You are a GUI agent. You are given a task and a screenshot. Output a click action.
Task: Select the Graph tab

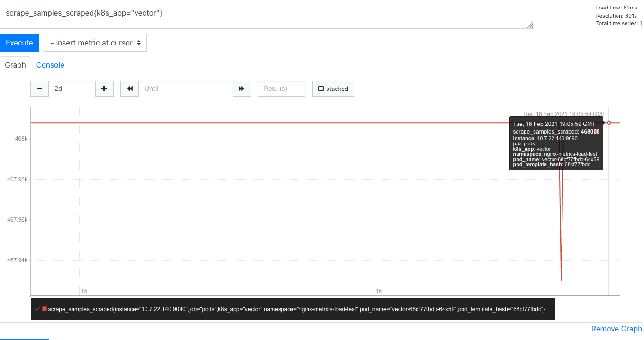15,65
